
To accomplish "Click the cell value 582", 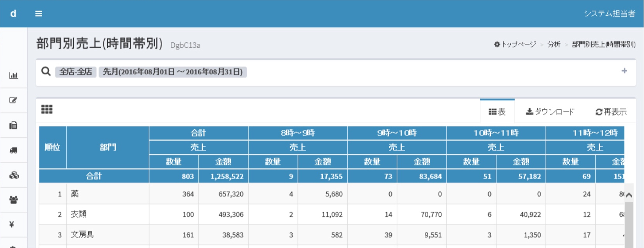I will point(337,235).
